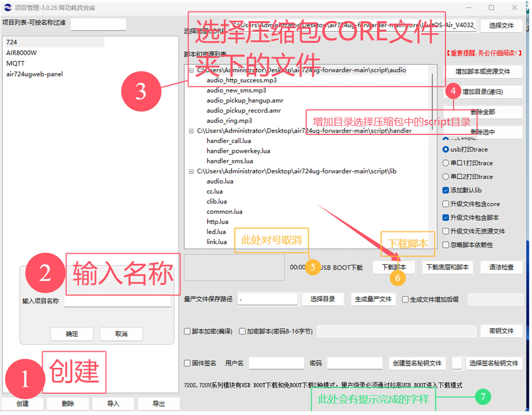Click the project list filter field
The height and width of the screenshot is (415, 532).
click(x=98, y=24)
